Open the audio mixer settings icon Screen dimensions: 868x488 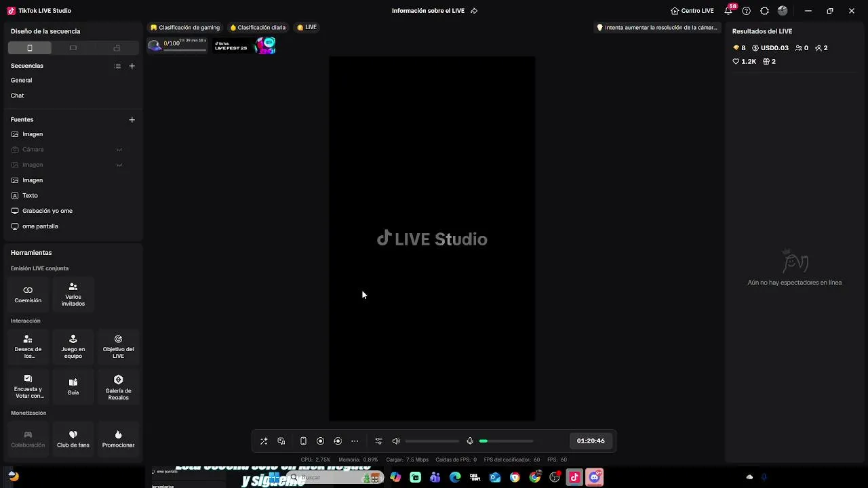click(x=378, y=441)
